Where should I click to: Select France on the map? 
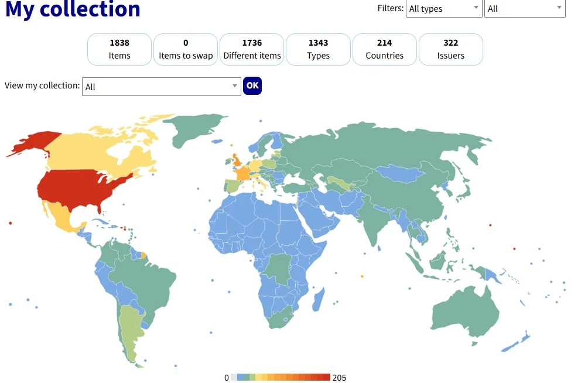(243, 174)
